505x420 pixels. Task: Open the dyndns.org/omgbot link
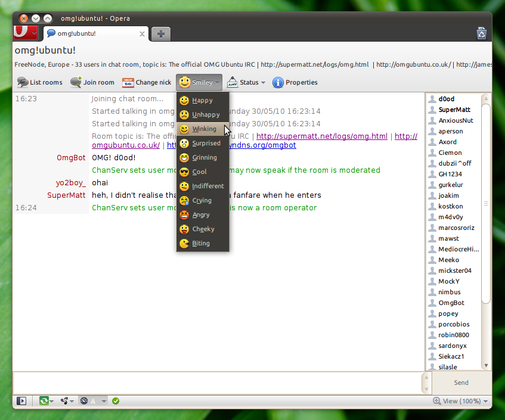(262, 145)
